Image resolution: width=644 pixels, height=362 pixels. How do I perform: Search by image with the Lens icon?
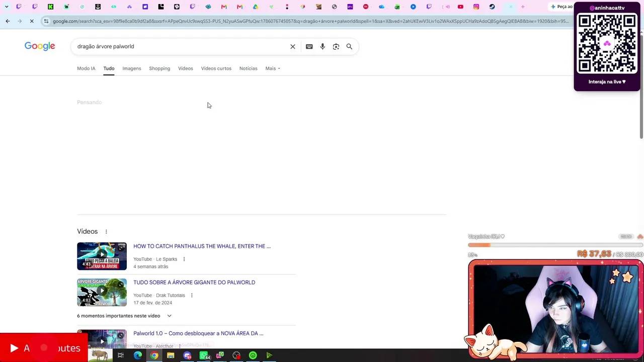[x=336, y=46]
